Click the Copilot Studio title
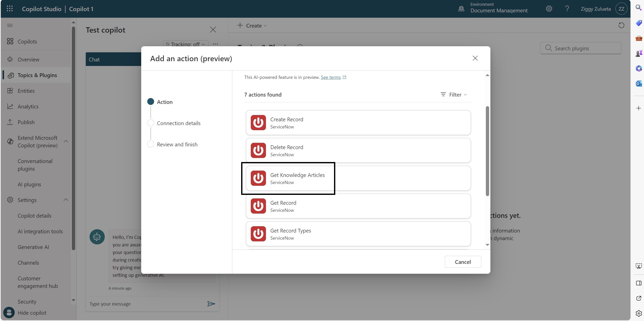Image resolution: width=644 pixels, height=321 pixels. tap(41, 9)
